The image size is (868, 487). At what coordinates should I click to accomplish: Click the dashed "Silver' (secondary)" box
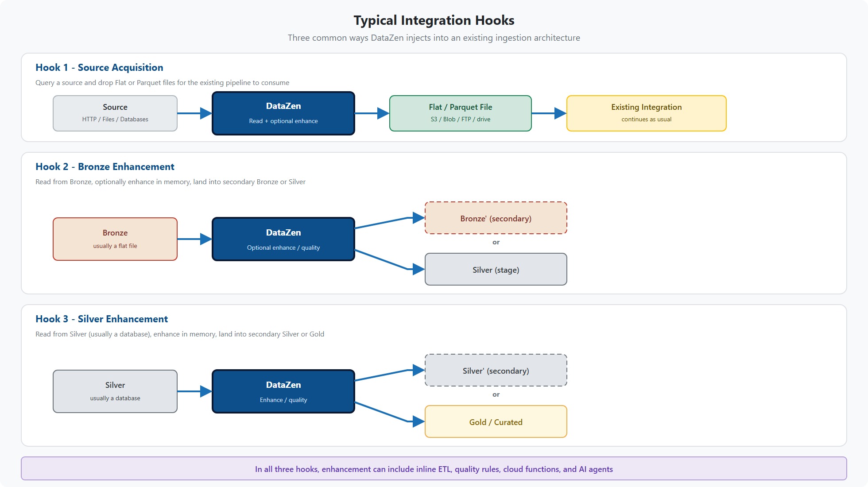point(496,370)
